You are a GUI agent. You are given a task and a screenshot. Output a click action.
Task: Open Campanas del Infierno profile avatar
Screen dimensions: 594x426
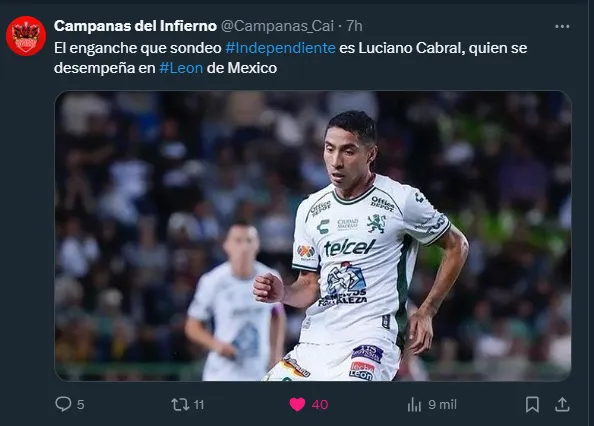(x=26, y=36)
